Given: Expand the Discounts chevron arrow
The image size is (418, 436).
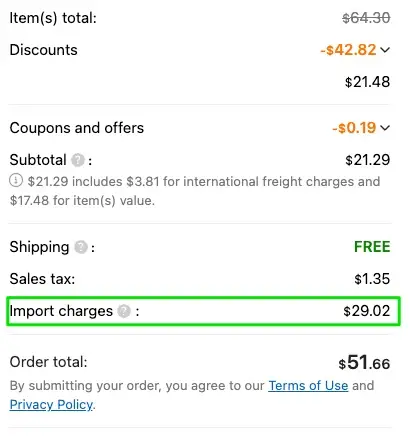Looking at the screenshot, I should (x=385, y=50).
